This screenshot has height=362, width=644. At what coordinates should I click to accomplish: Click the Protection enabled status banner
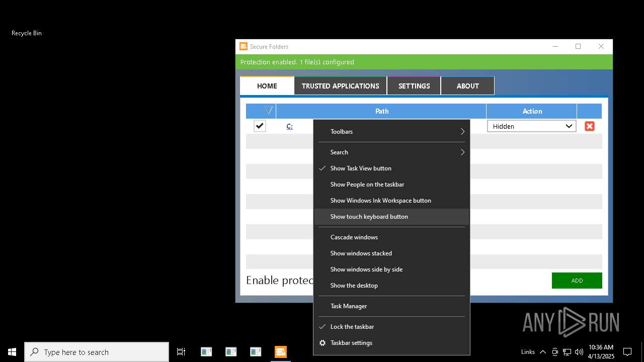[x=424, y=62]
